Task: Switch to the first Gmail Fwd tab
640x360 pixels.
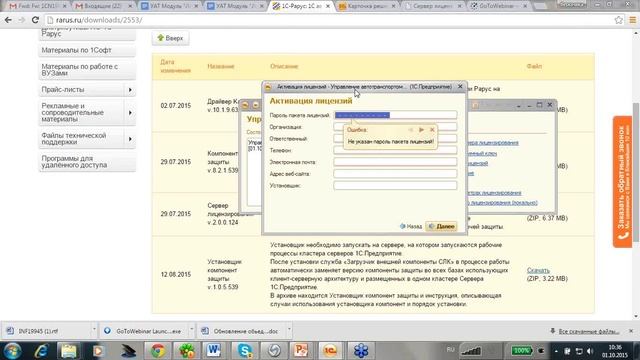Action: click(38, 6)
